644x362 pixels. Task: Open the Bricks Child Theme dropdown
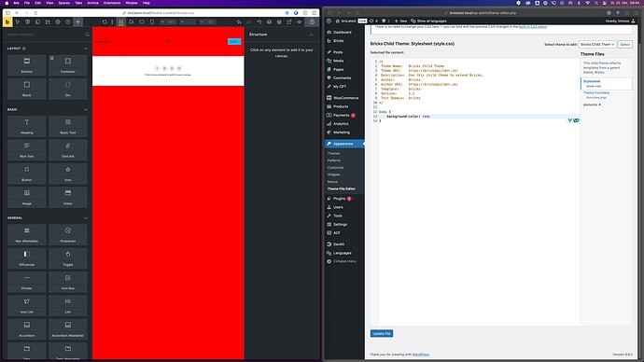coord(597,45)
